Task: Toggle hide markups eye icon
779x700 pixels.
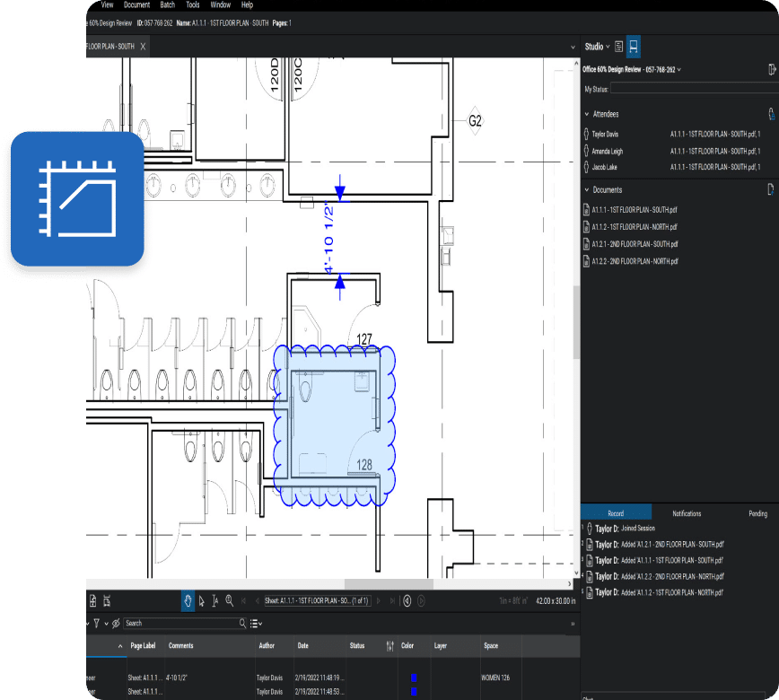Action: point(116,623)
